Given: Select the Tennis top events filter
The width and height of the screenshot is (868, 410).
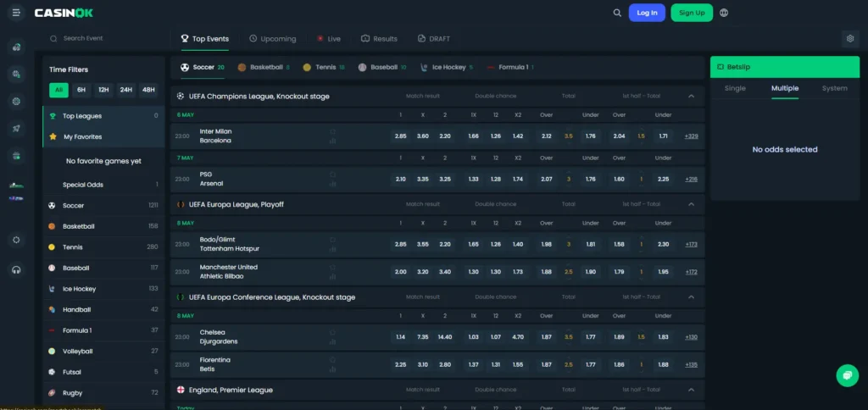Looking at the screenshot, I should pyautogui.click(x=324, y=68).
